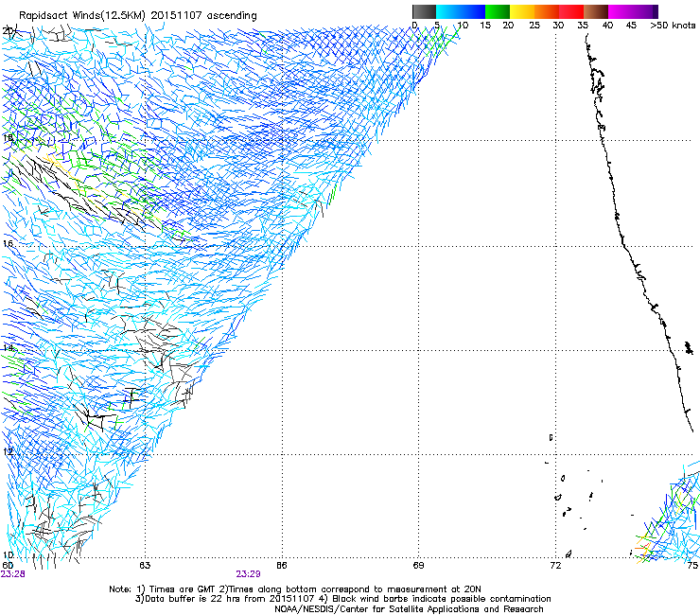
Task: Click the date '20151107 ascending' in title
Action: click(x=204, y=16)
